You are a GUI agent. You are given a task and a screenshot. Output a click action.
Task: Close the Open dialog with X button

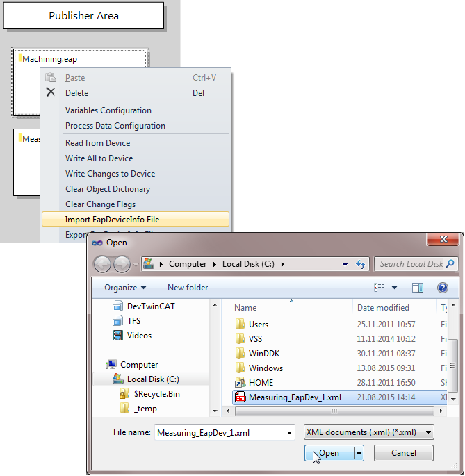tap(443, 239)
